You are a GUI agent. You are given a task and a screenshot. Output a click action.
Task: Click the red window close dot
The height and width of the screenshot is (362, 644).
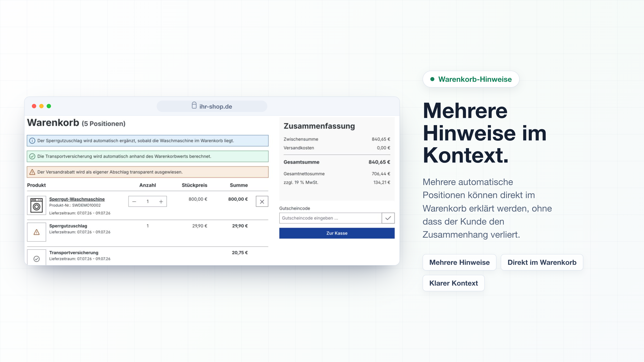click(34, 106)
